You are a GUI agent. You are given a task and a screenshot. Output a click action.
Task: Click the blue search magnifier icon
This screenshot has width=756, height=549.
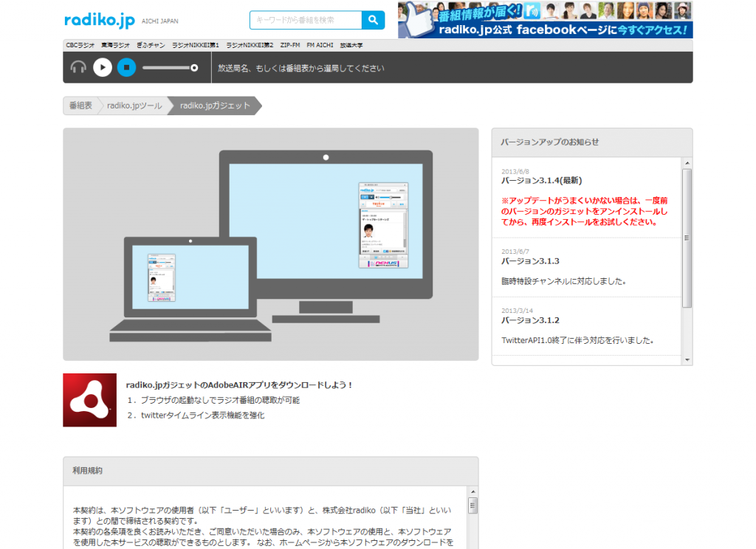pyautogui.click(x=372, y=21)
